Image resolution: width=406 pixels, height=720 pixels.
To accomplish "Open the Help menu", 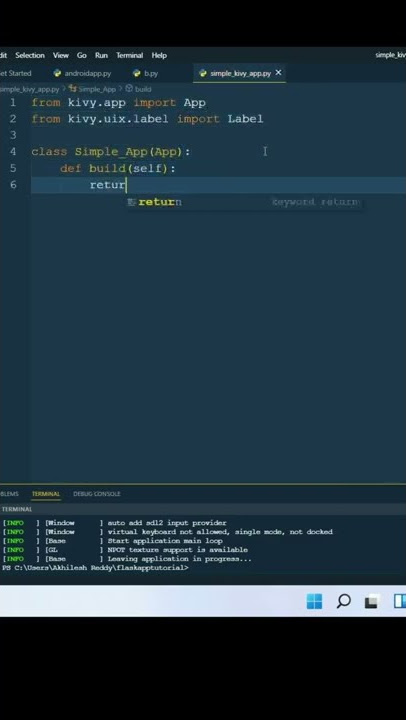I will [159, 55].
